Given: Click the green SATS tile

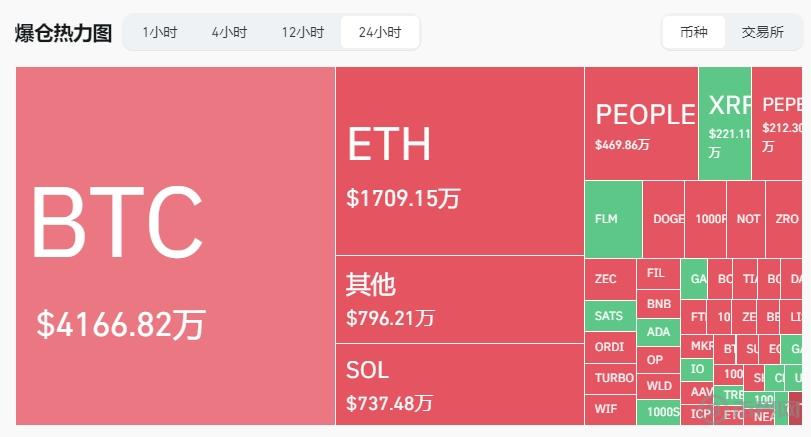Looking at the screenshot, I should [x=610, y=316].
